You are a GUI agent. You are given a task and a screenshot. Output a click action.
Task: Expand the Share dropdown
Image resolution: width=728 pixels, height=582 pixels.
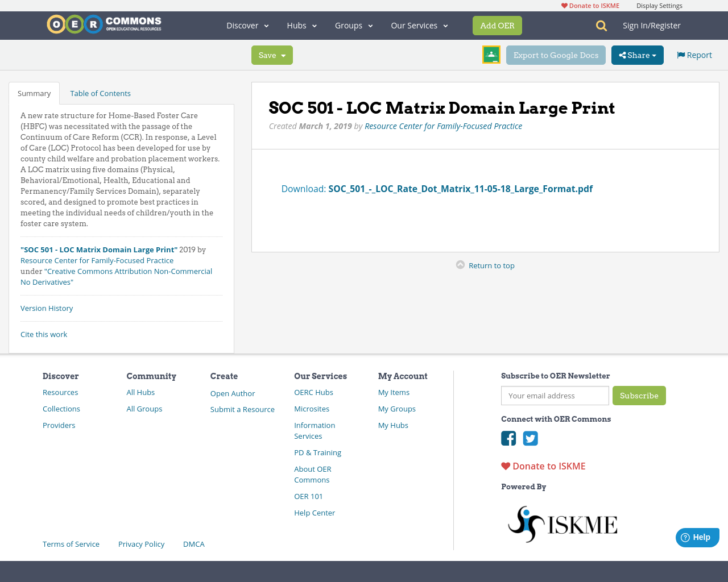click(637, 55)
